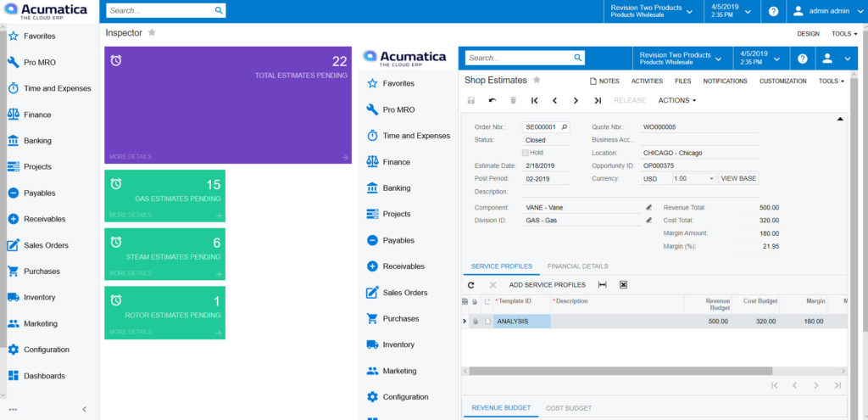Click the undo arrow in Shop Estimates toolbar
This screenshot has width=868, height=420.
pos(492,100)
